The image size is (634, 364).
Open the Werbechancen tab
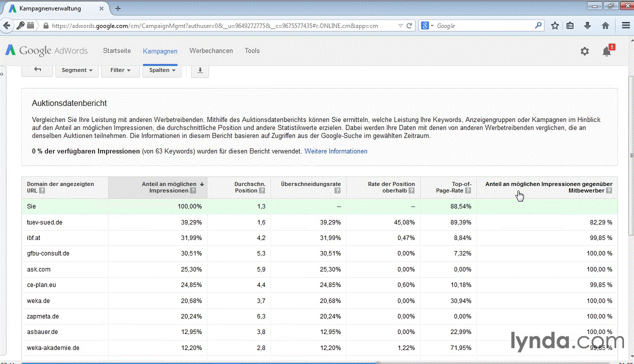[x=211, y=50]
